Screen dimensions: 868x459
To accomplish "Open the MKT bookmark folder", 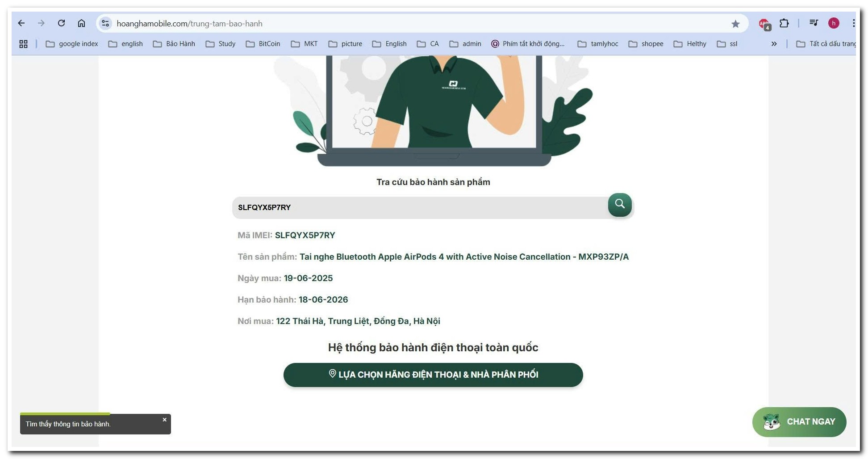I will point(304,44).
